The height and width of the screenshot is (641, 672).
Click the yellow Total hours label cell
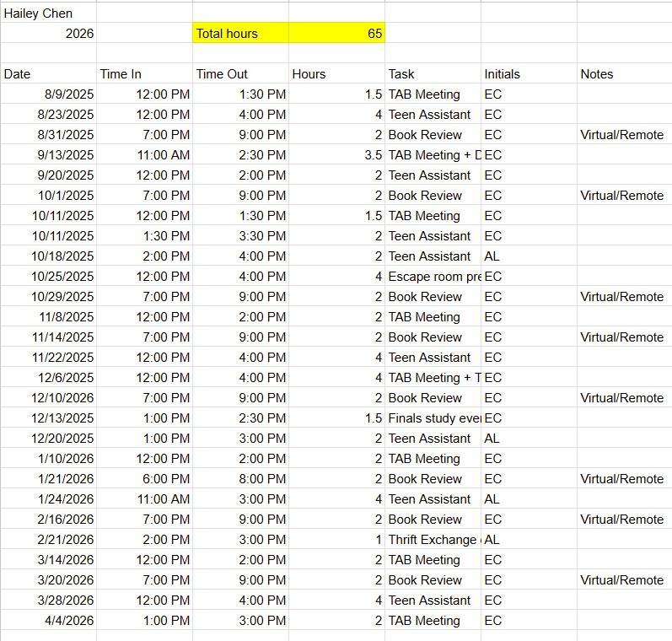[x=240, y=34]
